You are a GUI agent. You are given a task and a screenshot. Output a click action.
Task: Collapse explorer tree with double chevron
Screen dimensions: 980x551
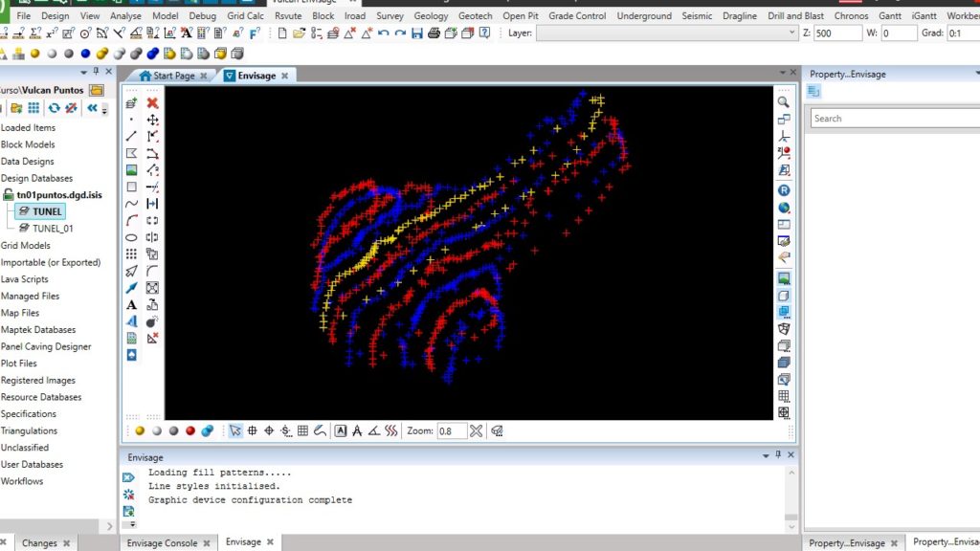pos(93,108)
